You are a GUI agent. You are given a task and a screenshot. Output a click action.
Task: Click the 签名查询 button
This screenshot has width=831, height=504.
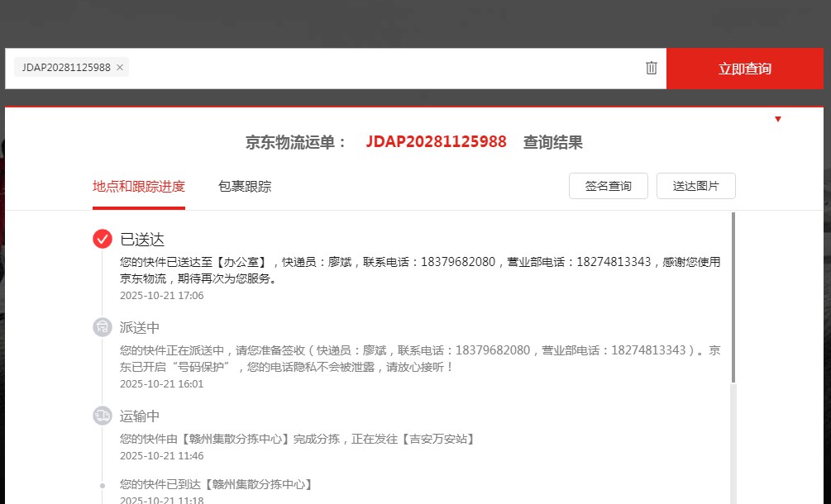(x=608, y=186)
